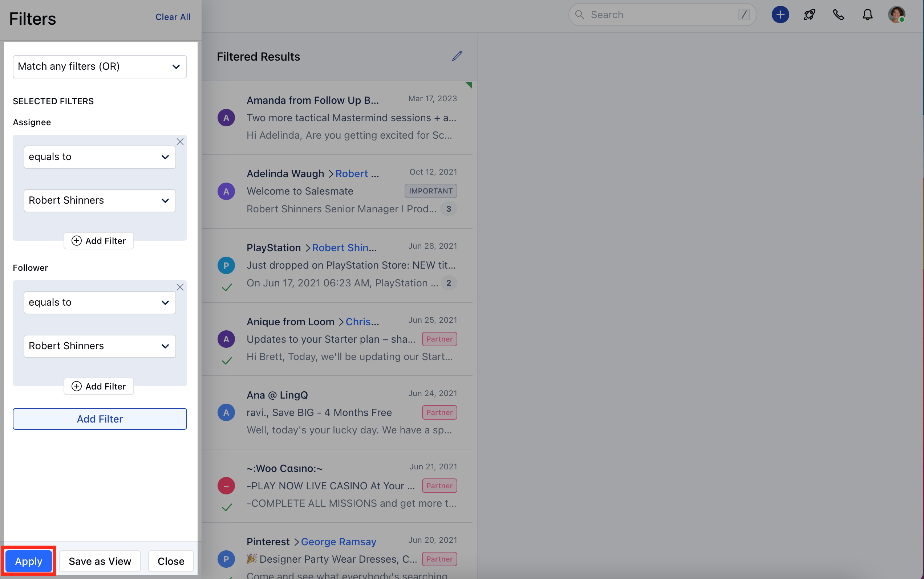Remove the Assignee filter with its X
The width and height of the screenshot is (924, 579).
(180, 142)
